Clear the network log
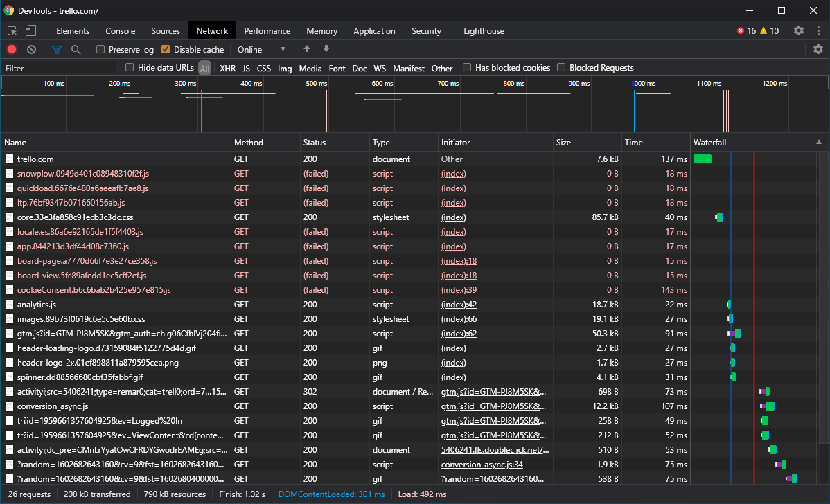Image resolution: width=830 pixels, height=504 pixels. click(32, 49)
